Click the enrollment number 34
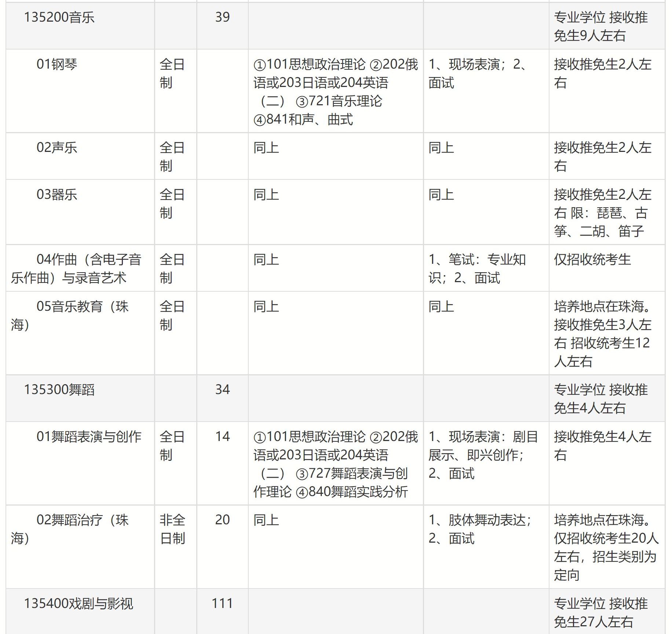This screenshot has height=634, width=672. pyautogui.click(x=222, y=389)
